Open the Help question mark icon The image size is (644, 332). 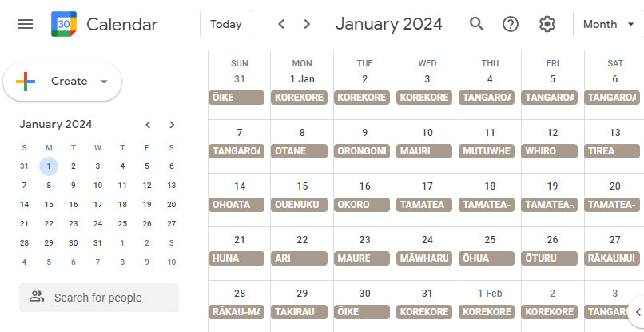coord(511,24)
